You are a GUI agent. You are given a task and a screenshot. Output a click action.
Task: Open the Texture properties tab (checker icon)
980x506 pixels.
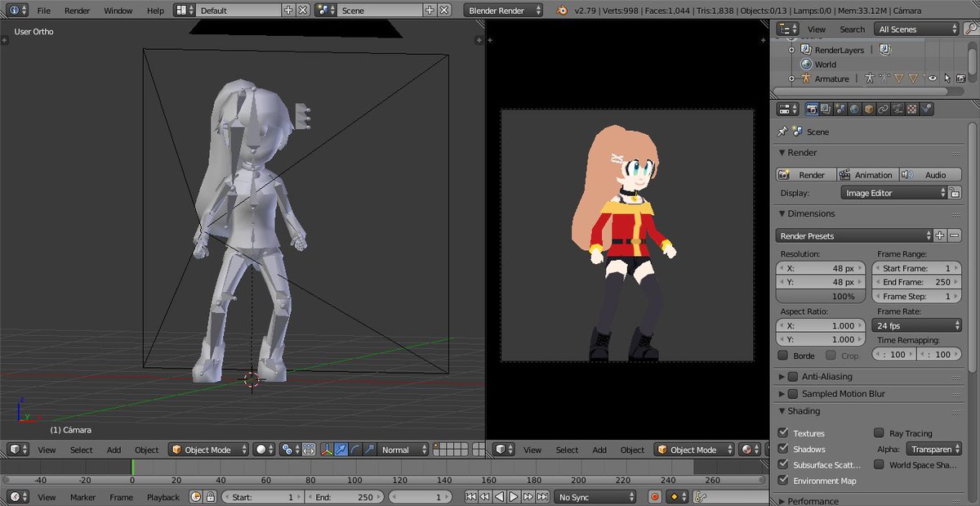pos(911,109)
